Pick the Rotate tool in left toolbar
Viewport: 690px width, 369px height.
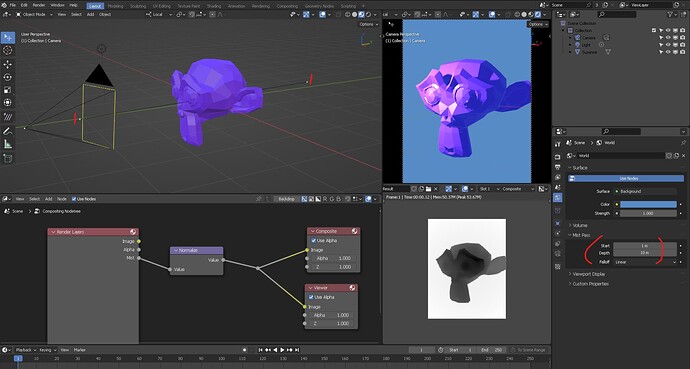pos(8,77)
